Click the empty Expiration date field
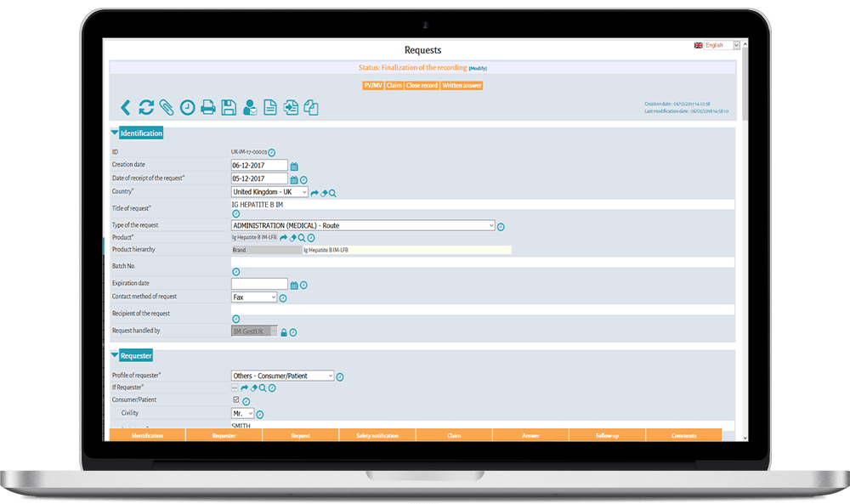The image size is (850, 504). click(x=259, y=284)
